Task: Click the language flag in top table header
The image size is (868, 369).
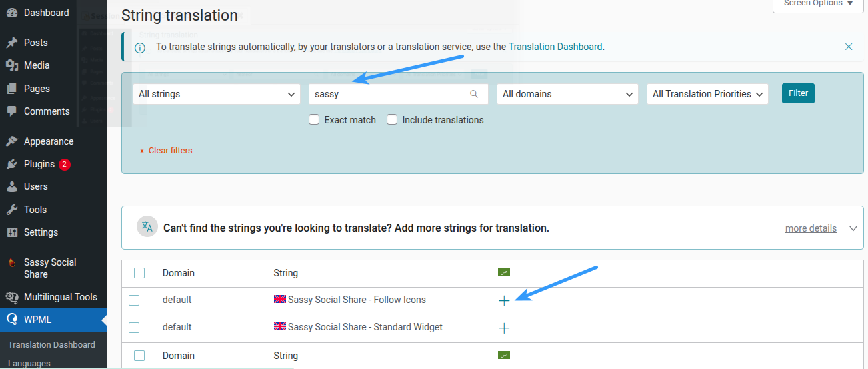Action: coord(504,272)
